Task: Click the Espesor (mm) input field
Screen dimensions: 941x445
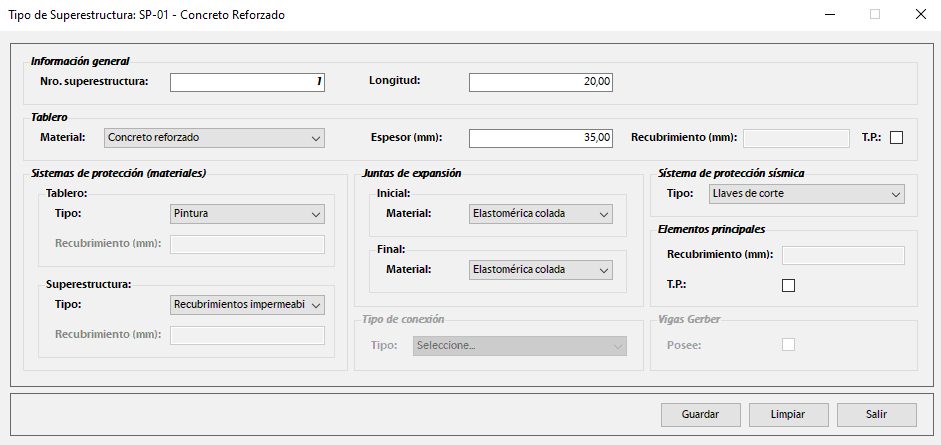Action: pyautogui.click(x=540, y=138)
